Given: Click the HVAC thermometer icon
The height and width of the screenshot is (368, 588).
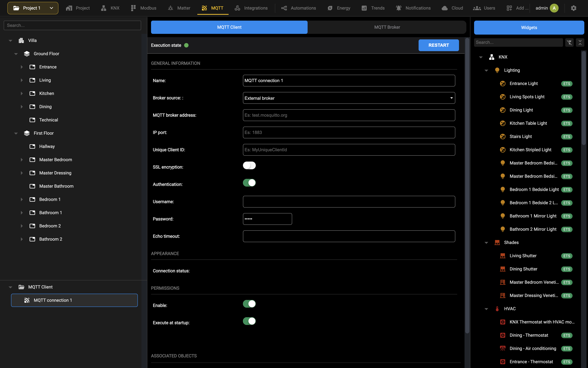Looking at the screenshot, I should pos(497,309).
